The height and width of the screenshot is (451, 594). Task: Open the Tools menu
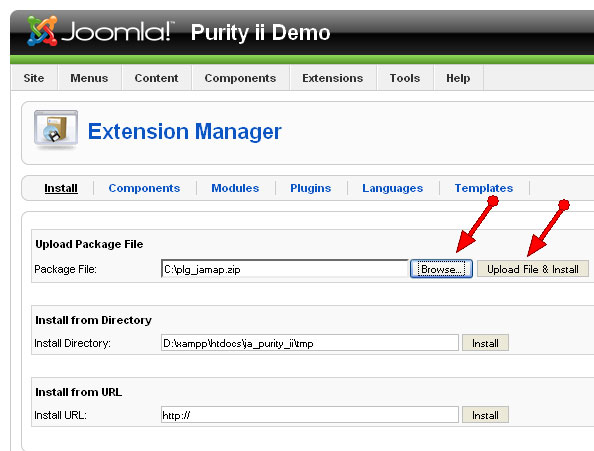(405, 78)
